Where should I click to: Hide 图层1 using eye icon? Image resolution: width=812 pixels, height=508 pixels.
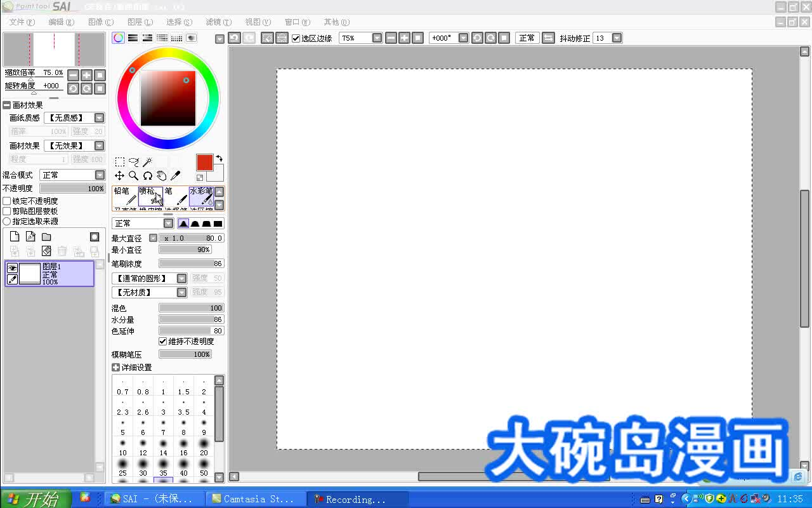12,268
